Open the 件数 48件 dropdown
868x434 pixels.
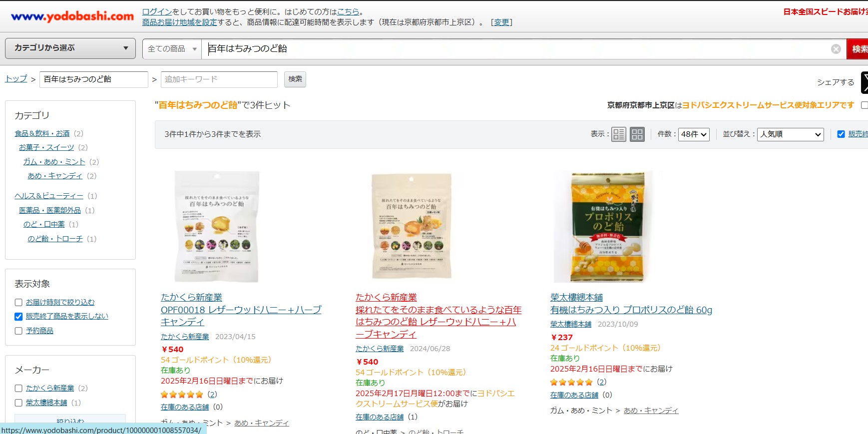(x=694, y=134)
